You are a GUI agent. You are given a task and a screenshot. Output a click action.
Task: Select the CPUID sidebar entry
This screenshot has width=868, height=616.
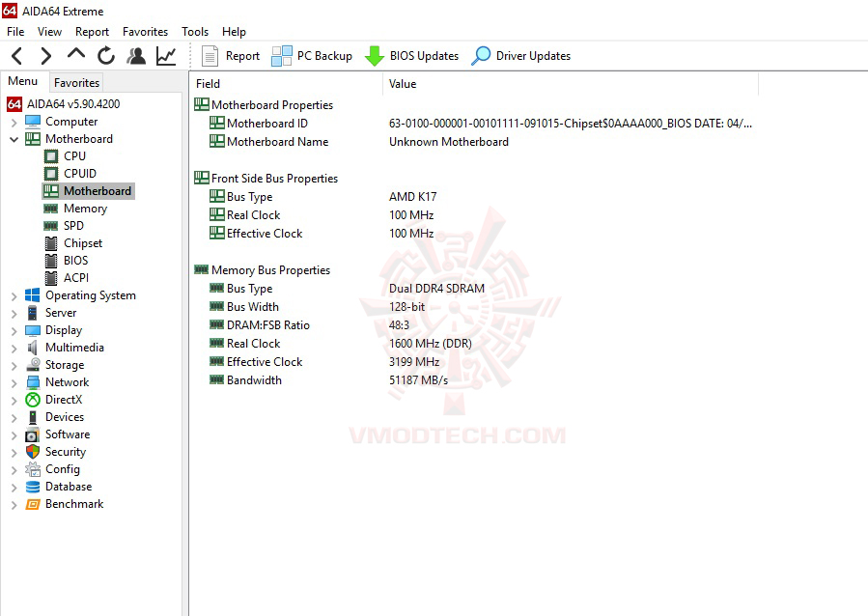pos(81,173)
